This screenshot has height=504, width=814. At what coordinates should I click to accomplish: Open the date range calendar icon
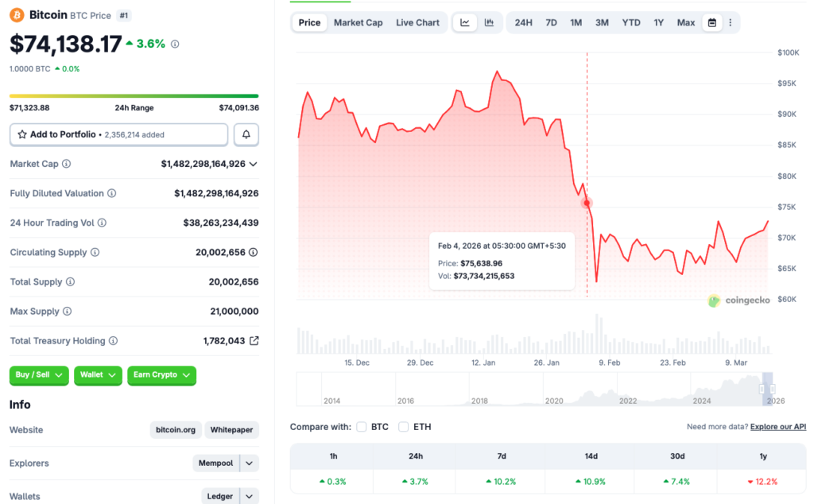(711, 22)
